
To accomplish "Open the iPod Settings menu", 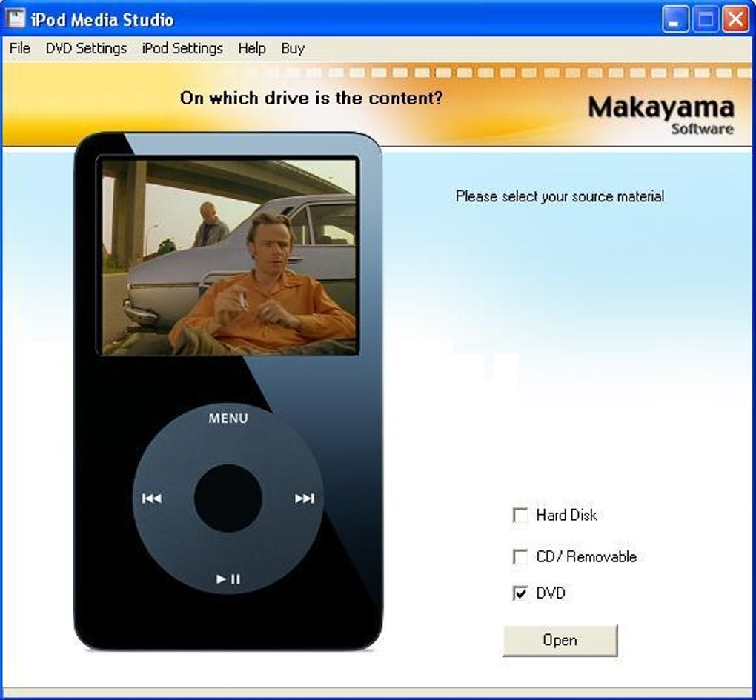I will 182,48.
